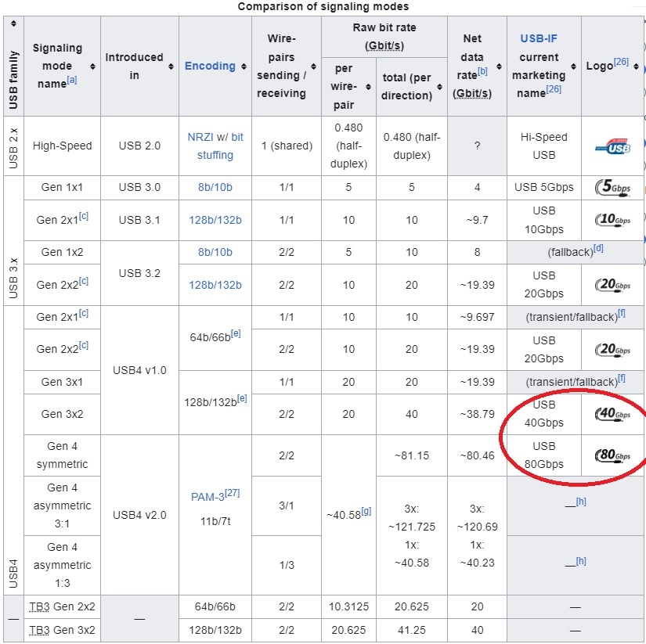646x644 pixels.
Task: Sort by USB-IF current marketing name column
Action: (573, 67)
